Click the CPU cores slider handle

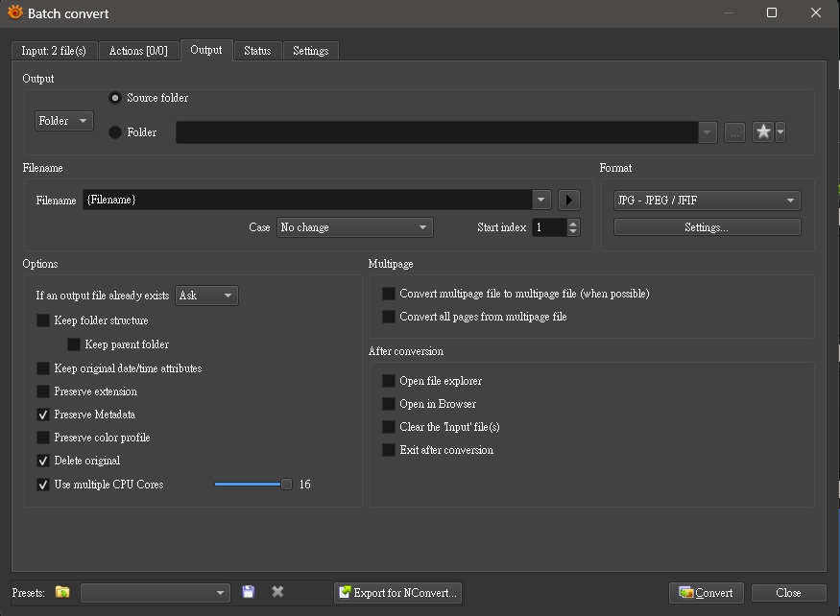[286, 485]
